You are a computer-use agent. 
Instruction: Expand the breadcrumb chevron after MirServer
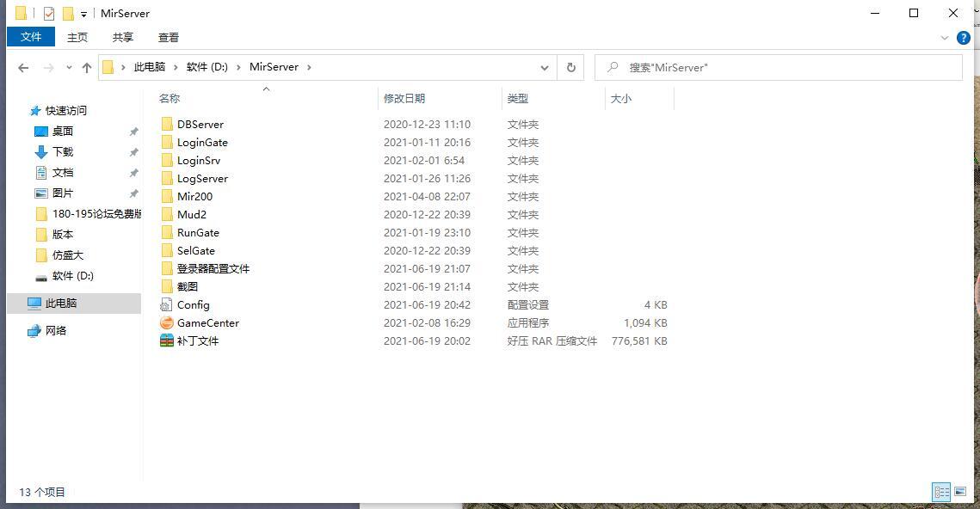[x=309, y=66]
